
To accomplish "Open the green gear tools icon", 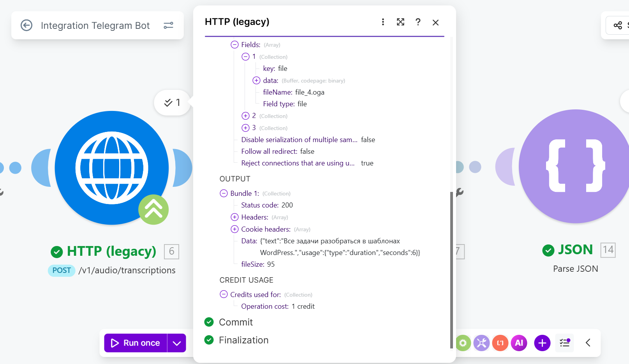I will pos(463,343).
